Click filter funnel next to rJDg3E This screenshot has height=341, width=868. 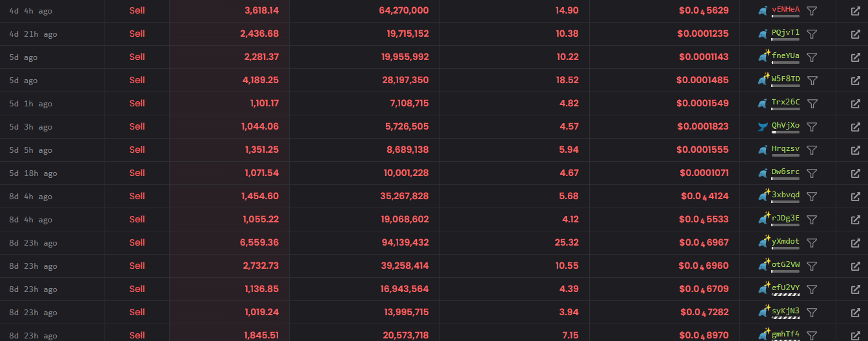[812, 220]
